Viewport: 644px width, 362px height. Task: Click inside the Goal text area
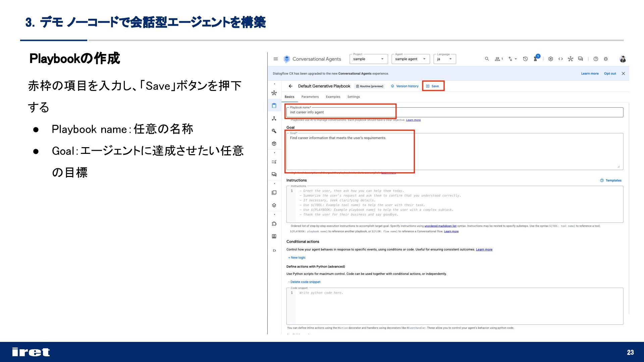(455, 152)
